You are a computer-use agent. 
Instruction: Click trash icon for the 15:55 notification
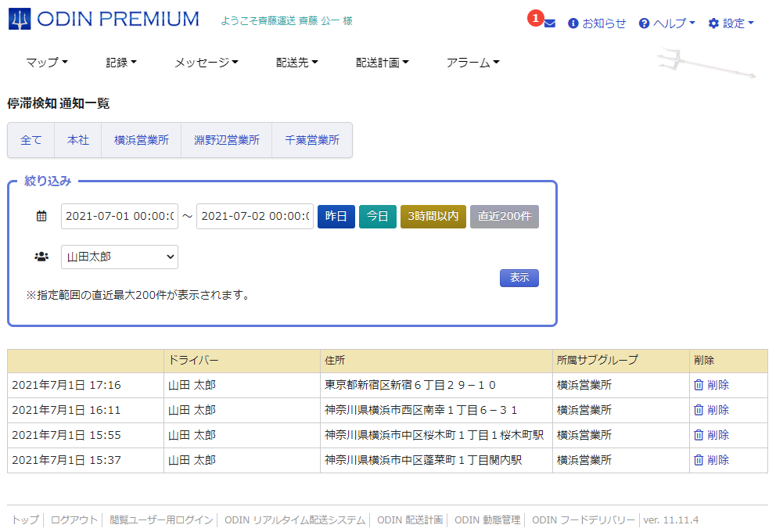coord(698,435)
